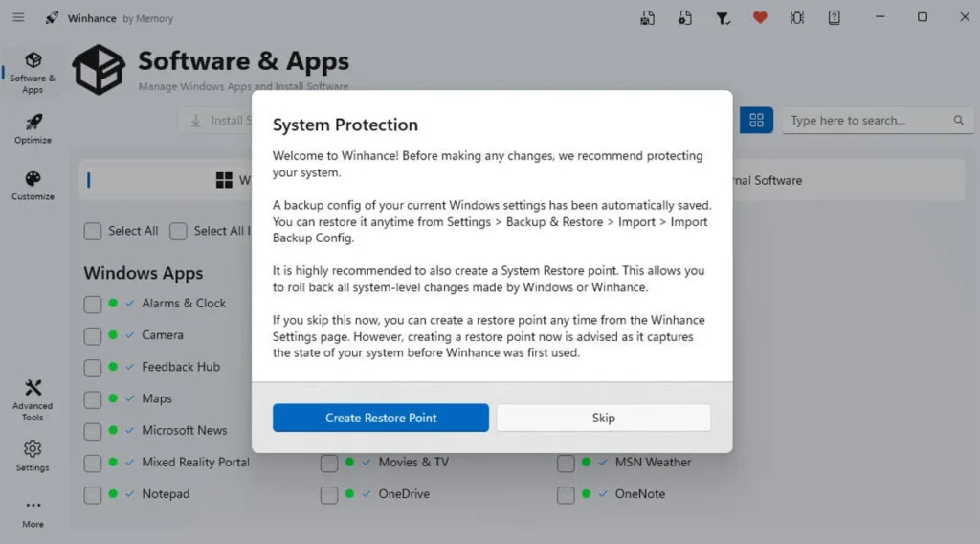The width and height of the screenshot is (980, 544).
Task: Toggle the grid view button
Action: (756, 120)
